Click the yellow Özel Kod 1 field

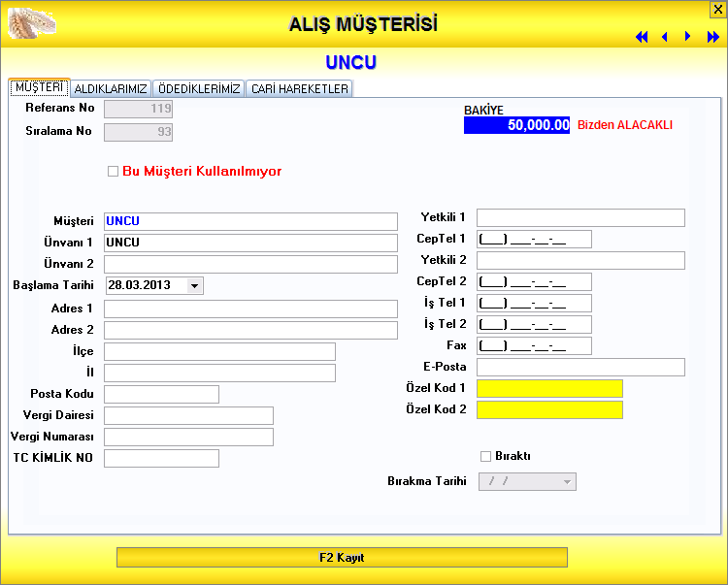pyautogui.click(x=549, y=388)
